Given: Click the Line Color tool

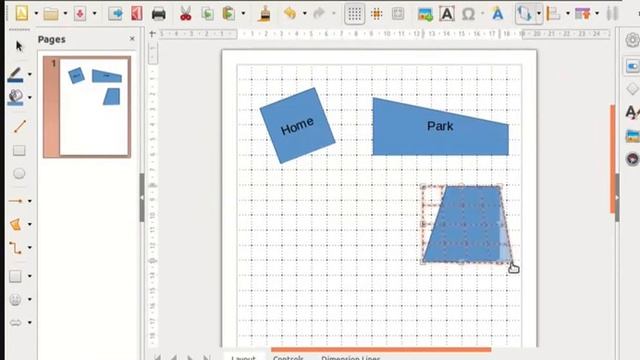Looking at the screenshot, I should tap(16, 75).
